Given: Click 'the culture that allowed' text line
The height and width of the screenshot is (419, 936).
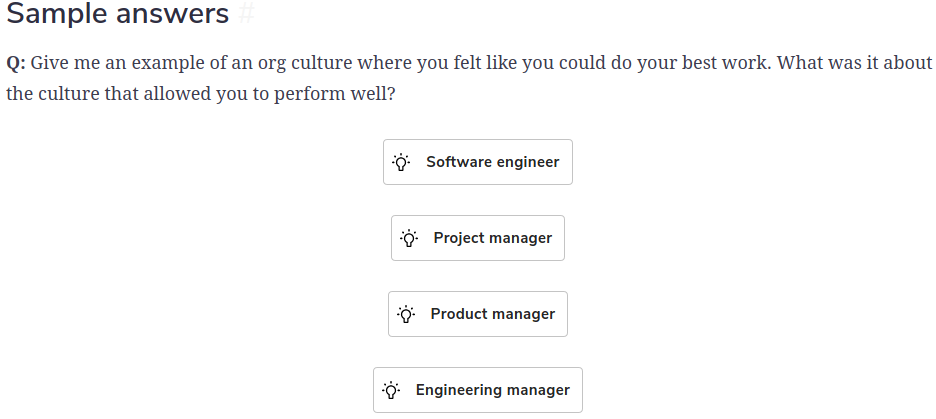Looking at the screenshot, I should [x=109, y=94].
